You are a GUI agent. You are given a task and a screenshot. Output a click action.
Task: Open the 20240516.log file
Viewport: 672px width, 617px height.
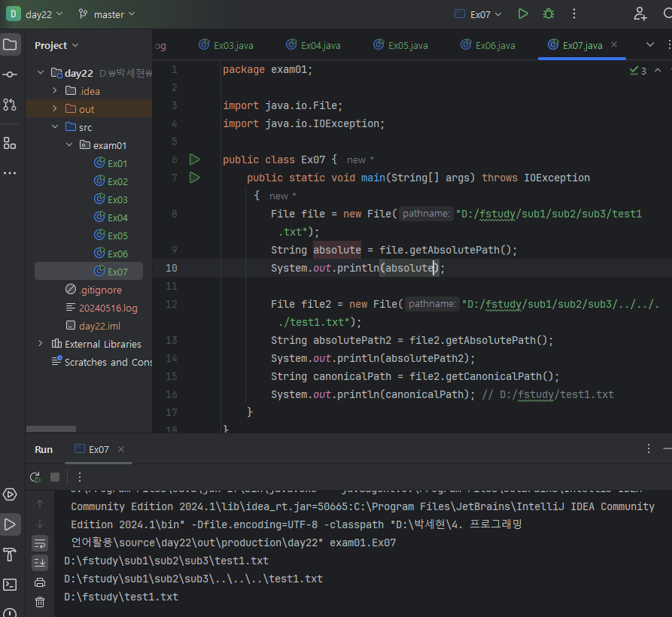pyautogui.click(x=108, y=308)
